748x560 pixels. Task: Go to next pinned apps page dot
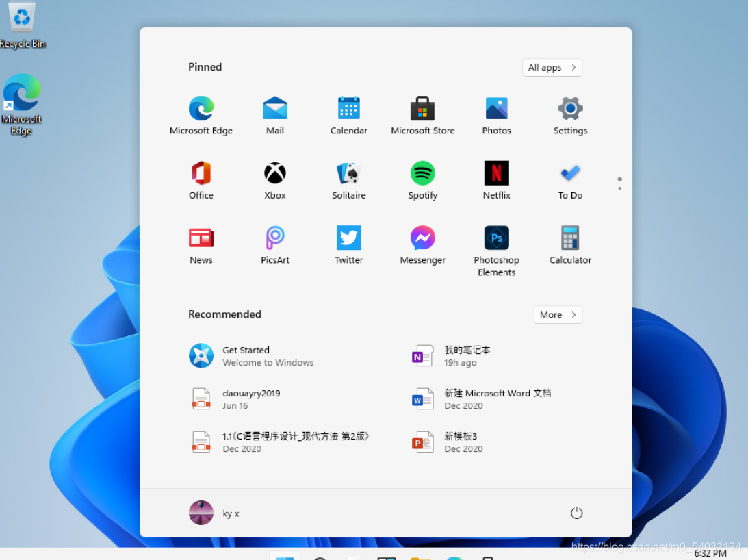coord(619,188)
